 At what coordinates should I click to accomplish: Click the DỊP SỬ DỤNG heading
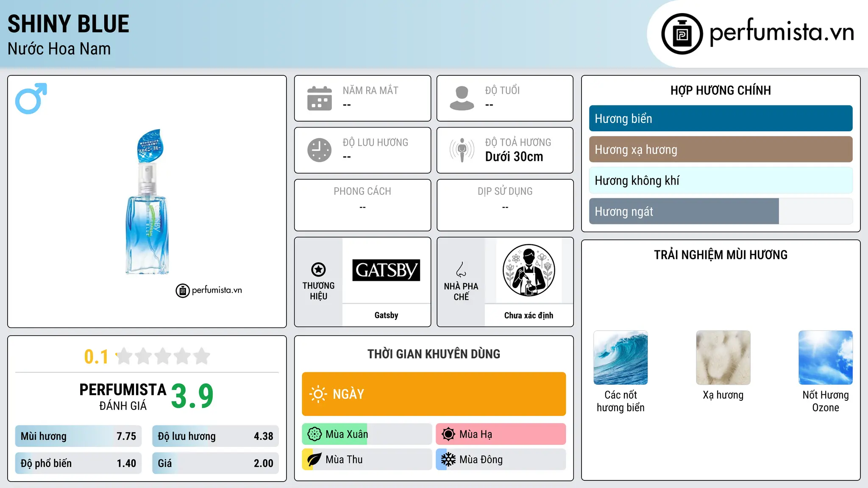coord(505,191)
